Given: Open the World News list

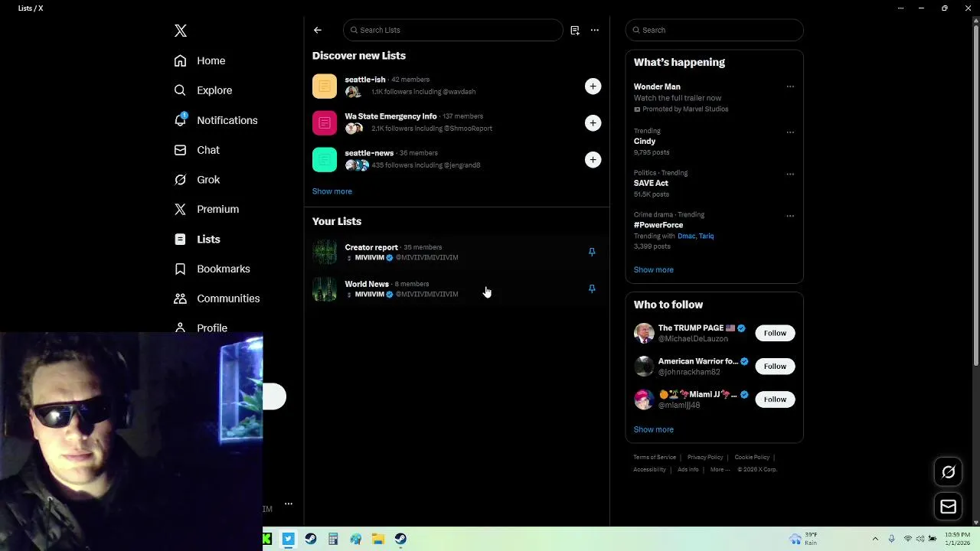Looking at the screenshot, I should pos(457,289).
